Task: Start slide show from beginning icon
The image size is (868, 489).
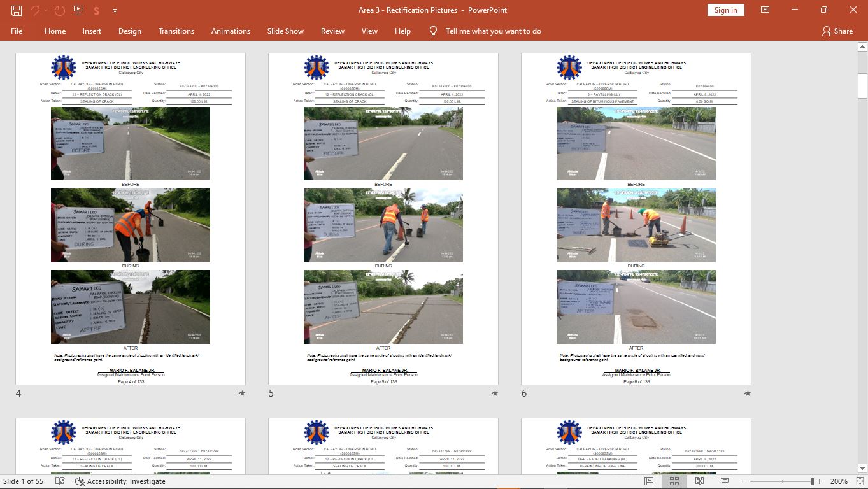Action: 78,10
